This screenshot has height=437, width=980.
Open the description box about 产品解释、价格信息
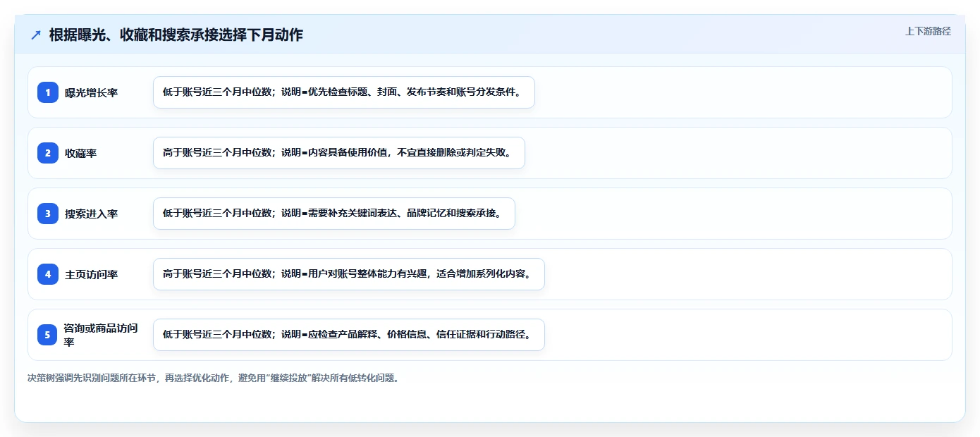pyautogui.click(x=349, y=335)
